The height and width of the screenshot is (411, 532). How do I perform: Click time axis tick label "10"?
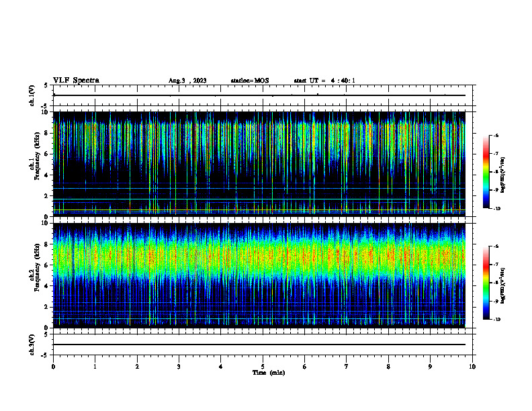472,367
